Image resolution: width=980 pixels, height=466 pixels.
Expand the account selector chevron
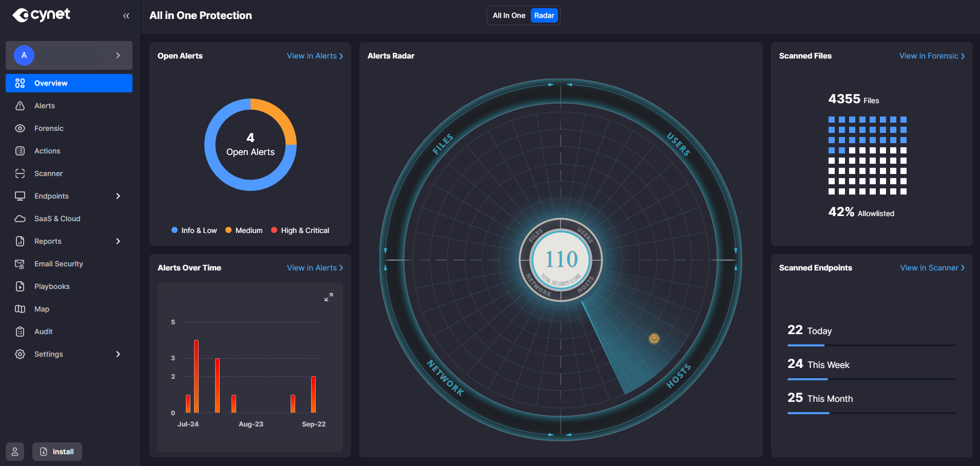[x=118, y=55]
